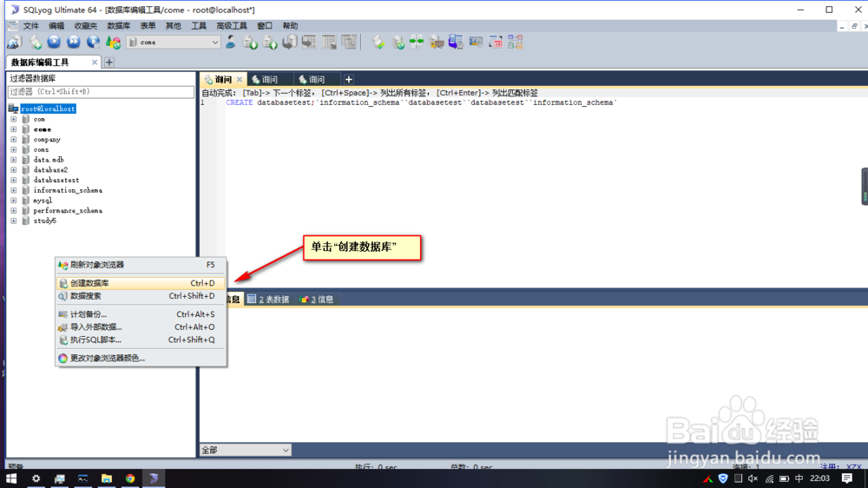
Task: Open the user manager icon
Action: click(x=231, y=42)
